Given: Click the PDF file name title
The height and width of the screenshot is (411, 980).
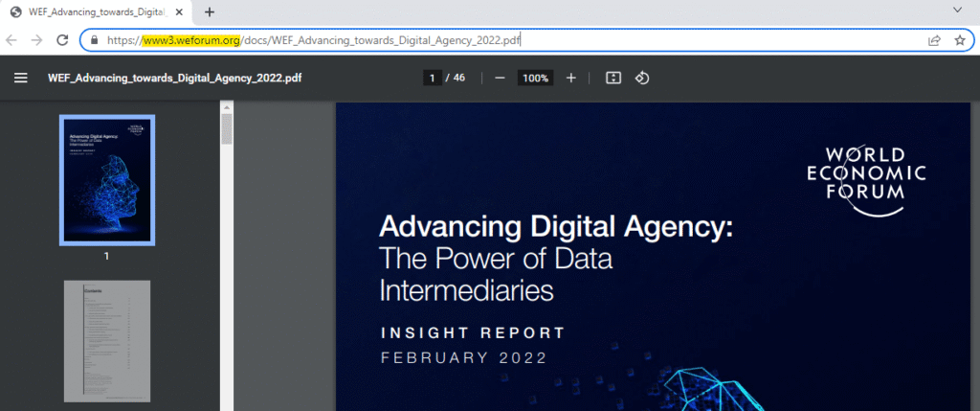Looking at the screenshot, I should (x=175, y=79).
